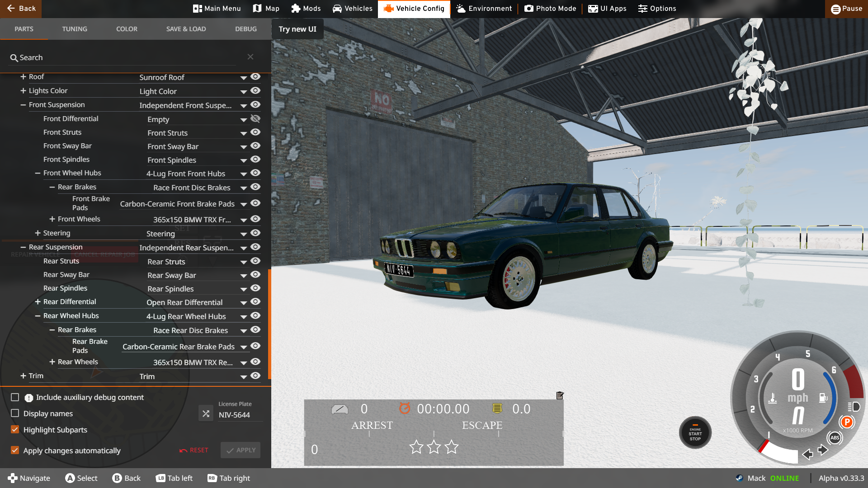868x488 pixels.
Task: Click the Try new UI button
Action: [297, 29]
